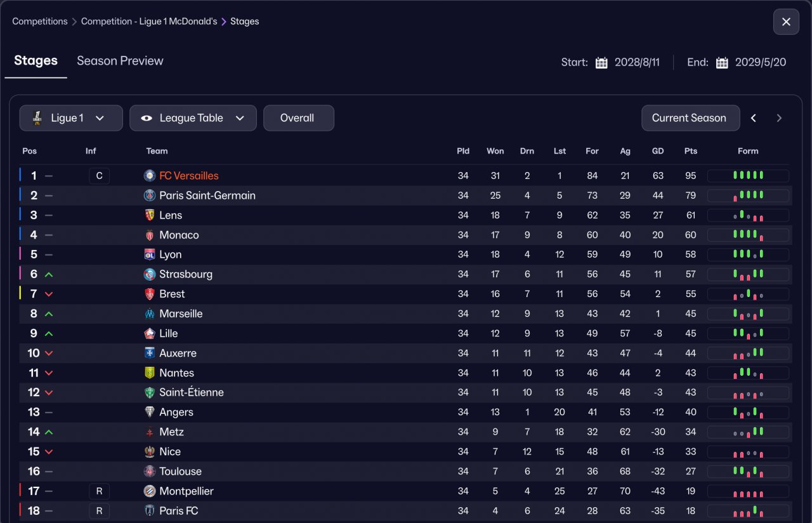This screenshot has height=523, width=812.
Task: Click the Nantes yellow crest icon
Action: (x=150, y=373)
